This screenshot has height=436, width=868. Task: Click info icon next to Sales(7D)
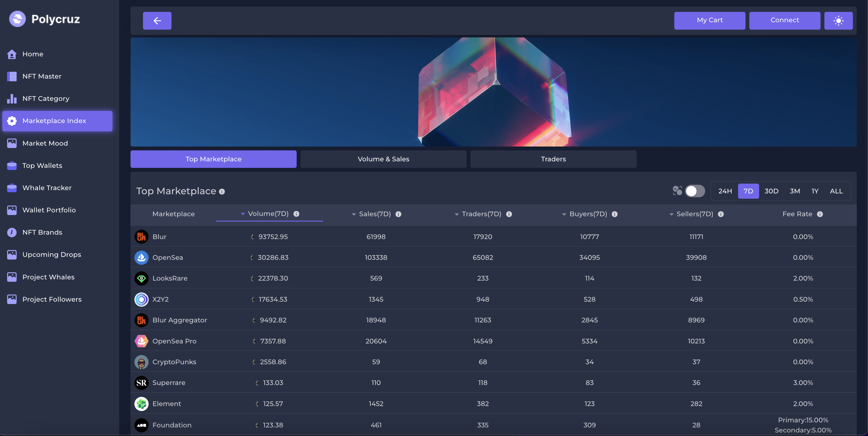(398, 214)
